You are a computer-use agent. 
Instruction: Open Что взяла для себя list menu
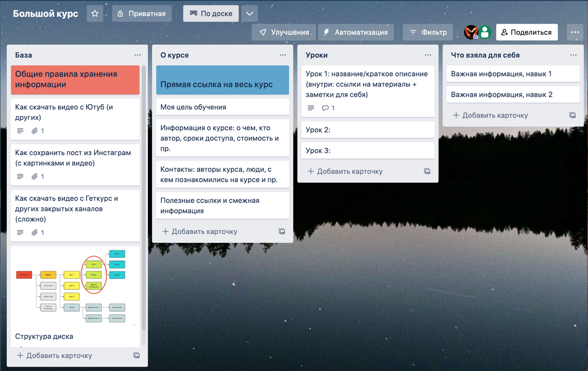(x=574, y=55)
